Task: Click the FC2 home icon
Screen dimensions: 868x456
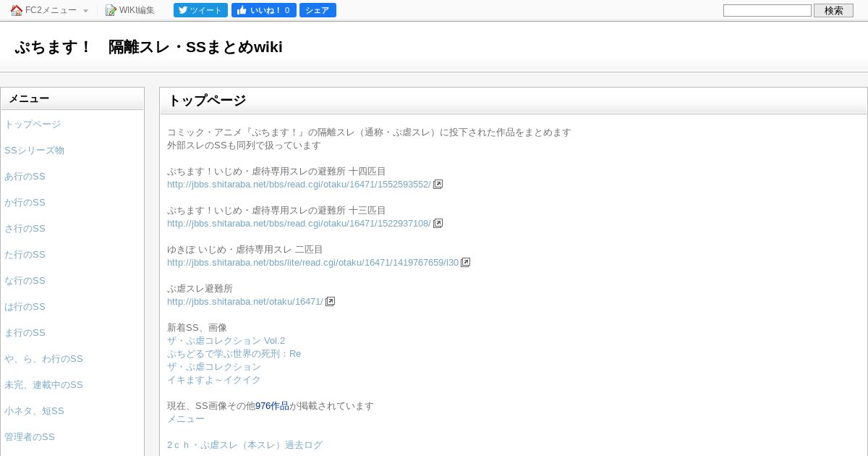Action: click(17, 10)
